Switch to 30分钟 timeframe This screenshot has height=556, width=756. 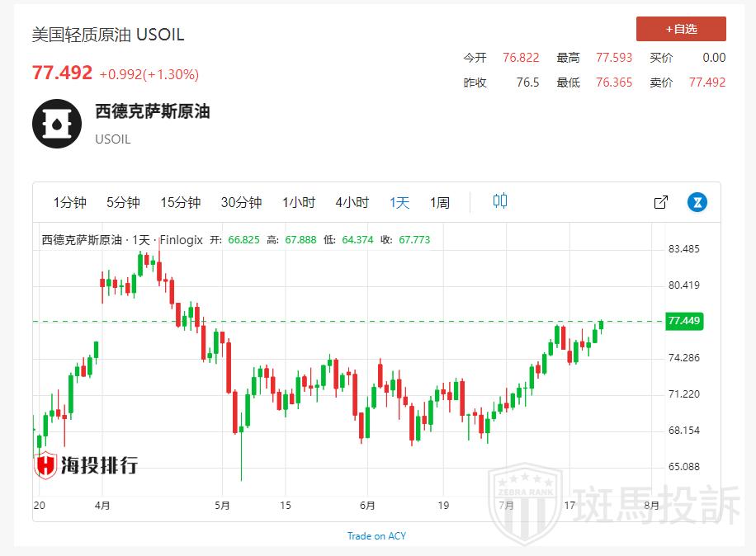[241, 202]
